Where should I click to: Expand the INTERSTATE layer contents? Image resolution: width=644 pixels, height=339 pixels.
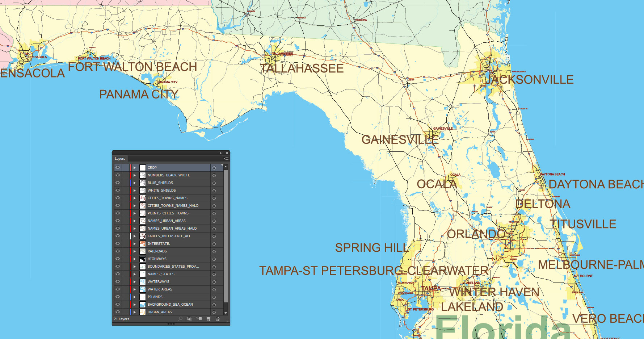point(135,244)
